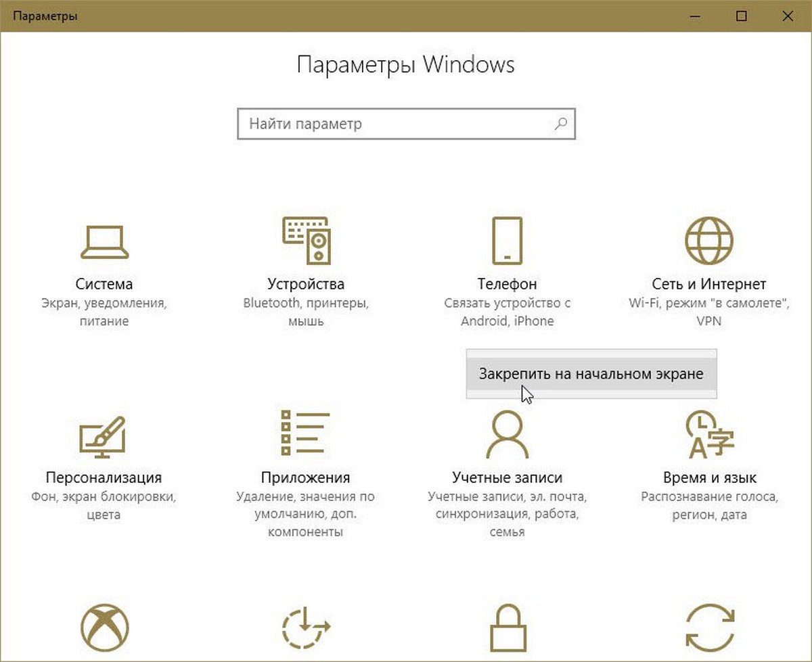Click the Удаление, значения по умолчанию text
Image resolution: width=812 pixels, height=662 pixels.
(x=305, y=515)
